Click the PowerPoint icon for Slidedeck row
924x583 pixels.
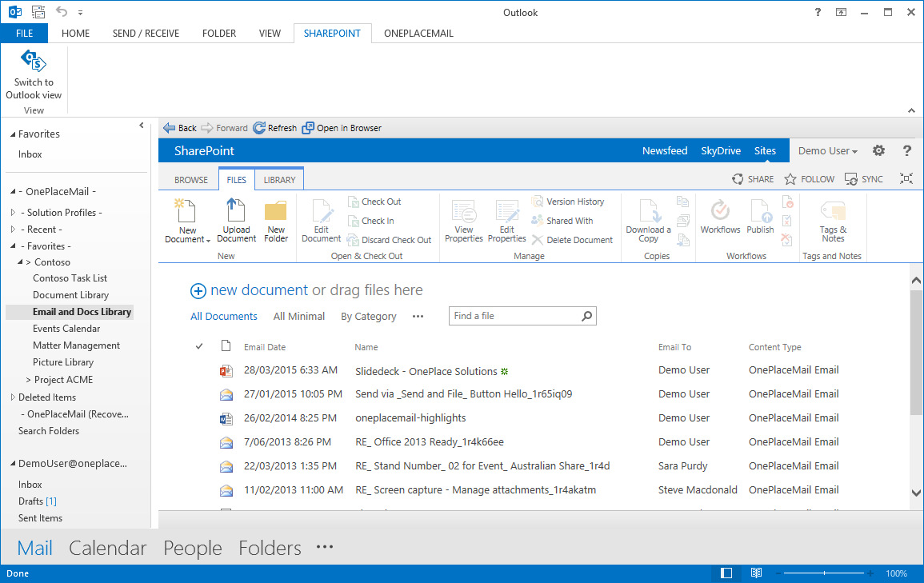tap(226, 371)
